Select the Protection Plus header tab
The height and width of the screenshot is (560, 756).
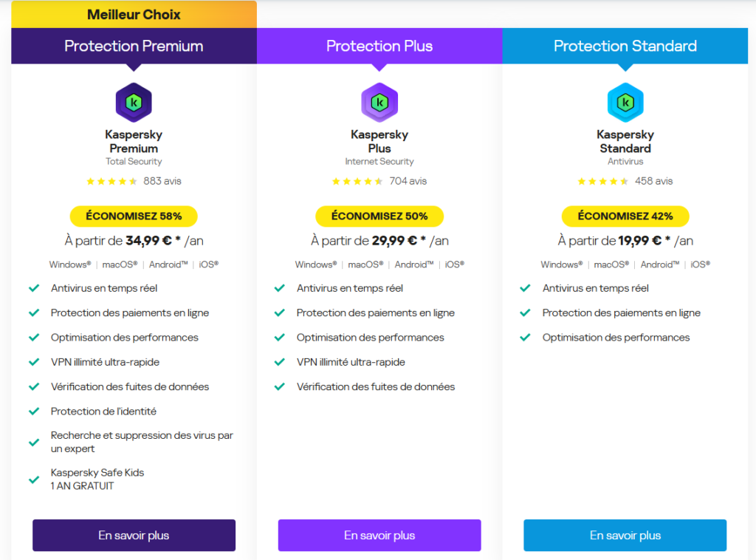(x=379, y=46)
